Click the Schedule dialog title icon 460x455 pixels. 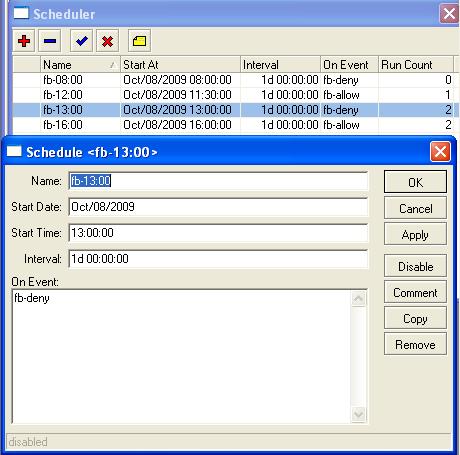(x=14, y=151)
